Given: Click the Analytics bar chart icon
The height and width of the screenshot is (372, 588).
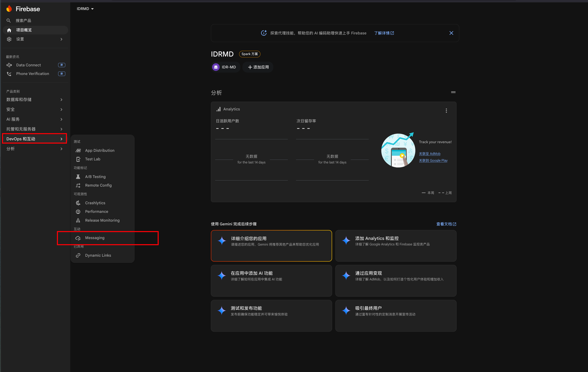Looking at the screenshot, I should (218, 109).
